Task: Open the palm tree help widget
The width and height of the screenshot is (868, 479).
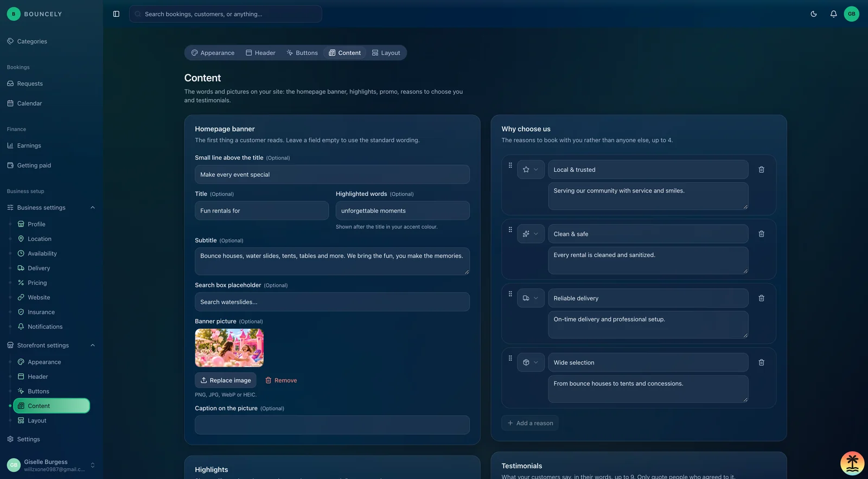Action: pos(852,463)
